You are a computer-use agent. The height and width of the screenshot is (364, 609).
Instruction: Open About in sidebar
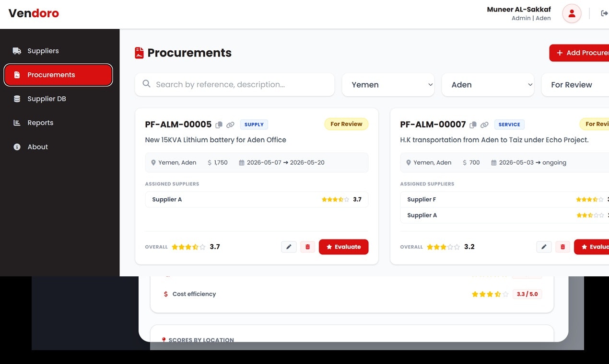(x=59, y=147)
